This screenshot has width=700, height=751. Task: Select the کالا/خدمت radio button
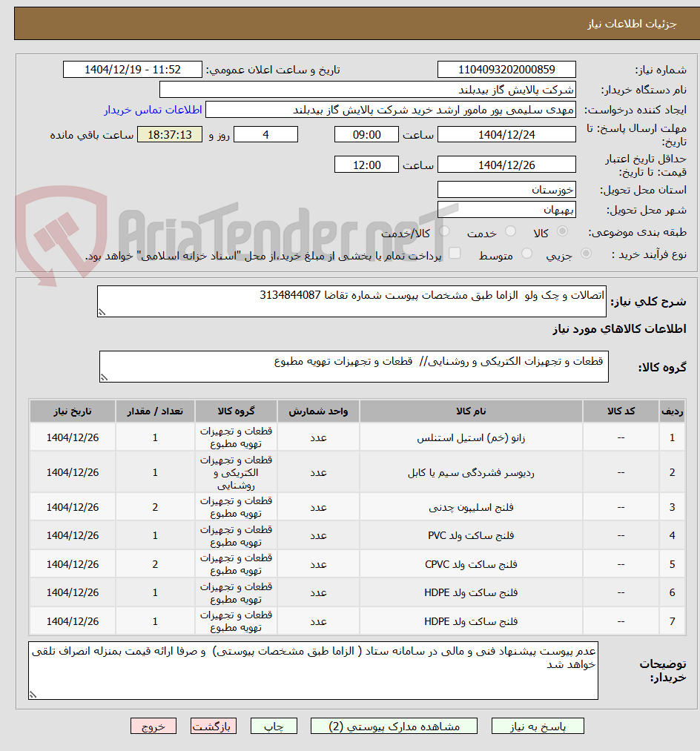coord(444,232)
